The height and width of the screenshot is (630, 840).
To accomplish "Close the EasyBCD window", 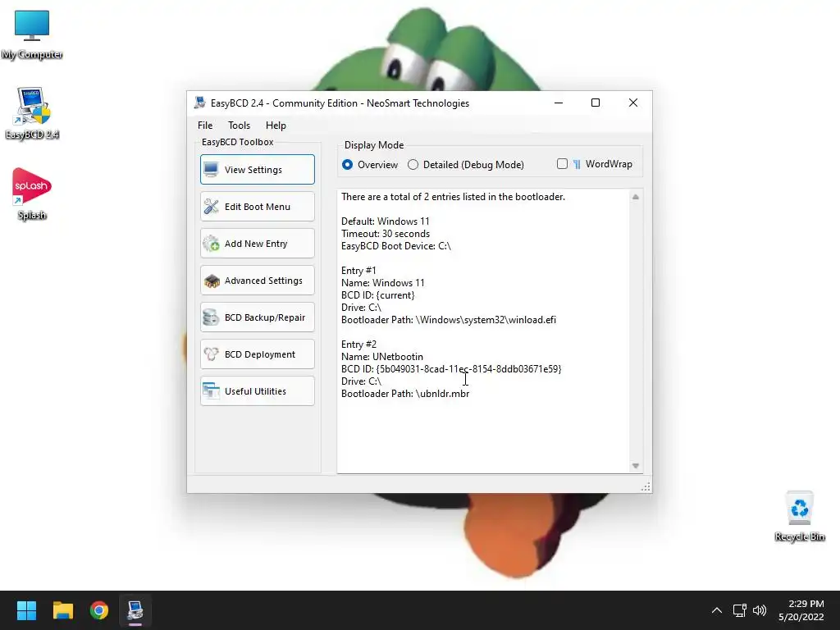I will click(x=632, y=103).
